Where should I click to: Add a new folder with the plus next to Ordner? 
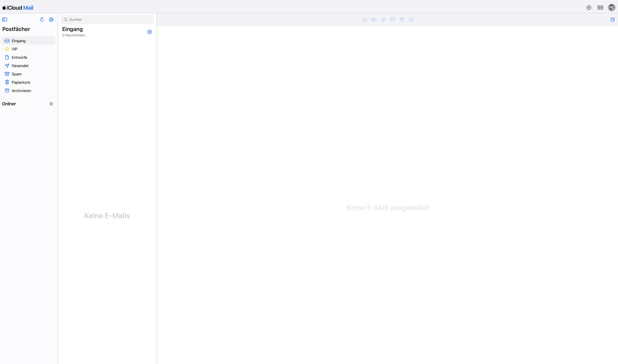[51, 104]
